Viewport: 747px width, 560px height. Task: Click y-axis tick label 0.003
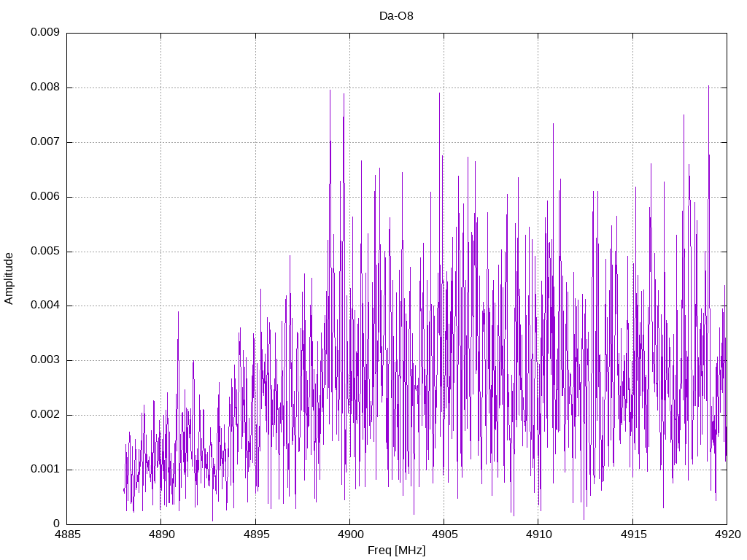tap(45, 360)
